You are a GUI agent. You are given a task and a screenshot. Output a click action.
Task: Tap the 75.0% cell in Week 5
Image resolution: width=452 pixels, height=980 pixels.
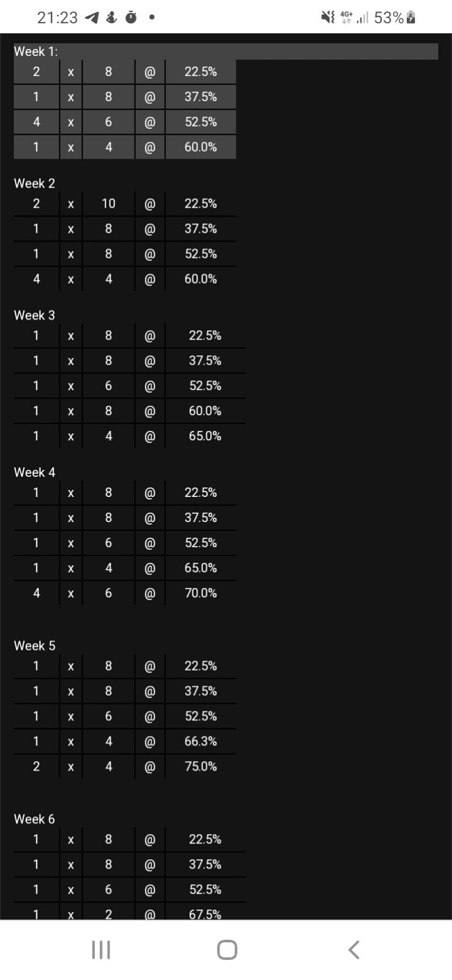[201, 767]
